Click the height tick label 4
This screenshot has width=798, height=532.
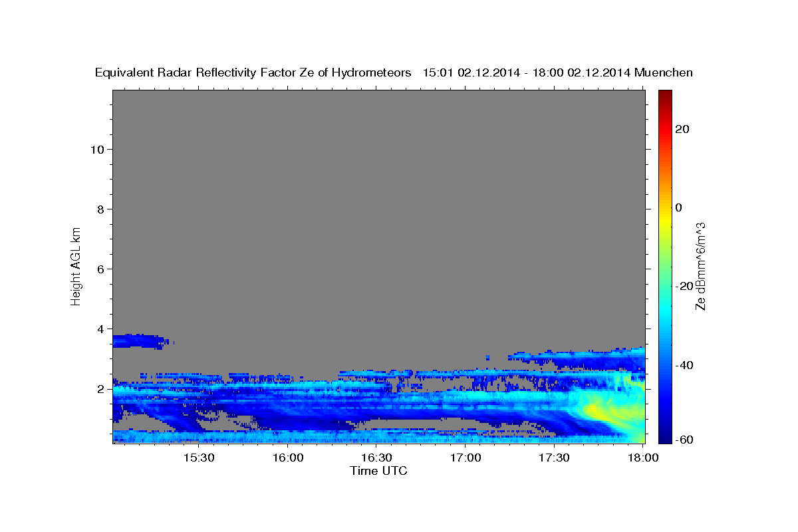(100, 329)
